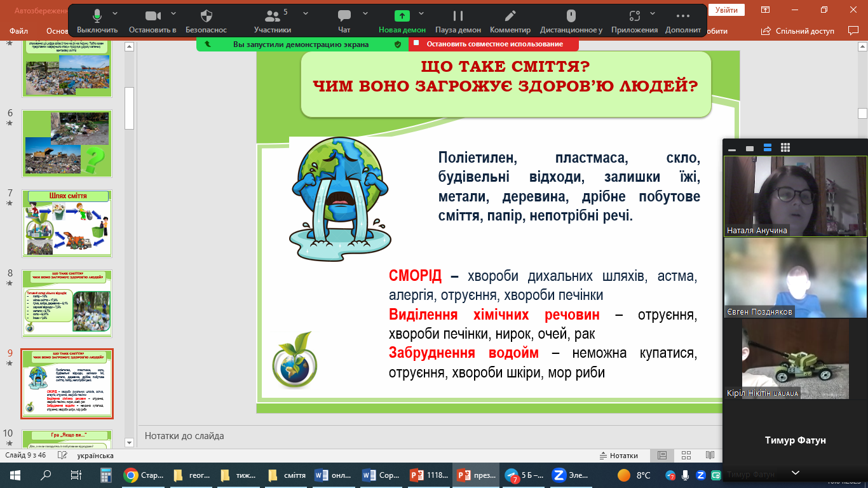Open ribbon display options icon
This screenshot has width=868, height=488.
pyautogui.click(x=766, y=10)
